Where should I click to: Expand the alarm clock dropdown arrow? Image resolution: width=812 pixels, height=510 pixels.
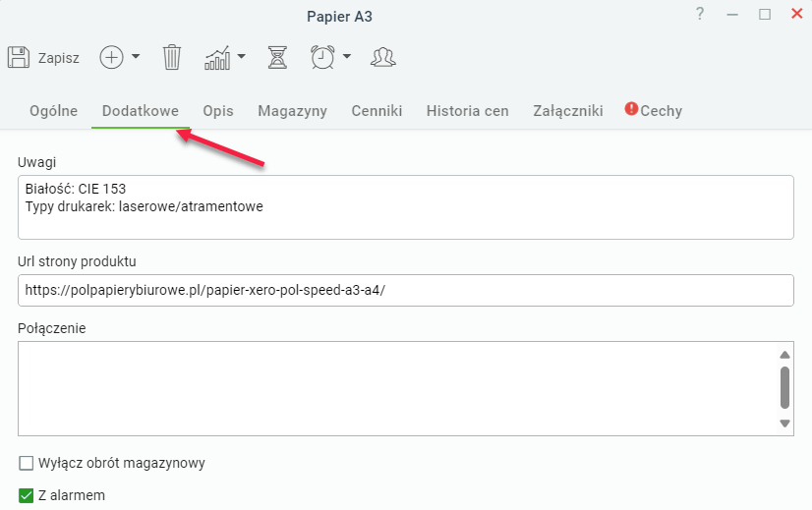(x=347, y=56)
